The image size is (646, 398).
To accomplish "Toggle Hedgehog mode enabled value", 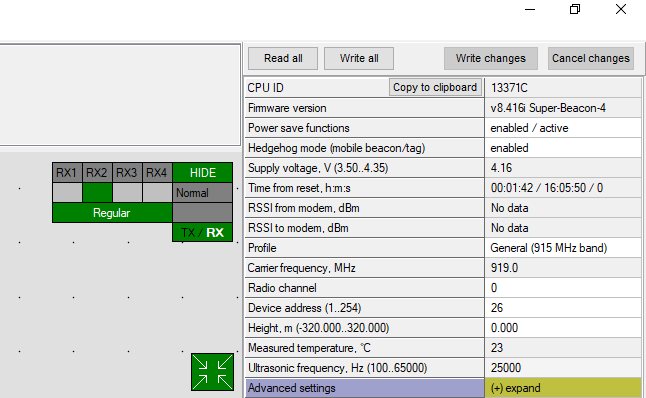I will click(563, 148).
